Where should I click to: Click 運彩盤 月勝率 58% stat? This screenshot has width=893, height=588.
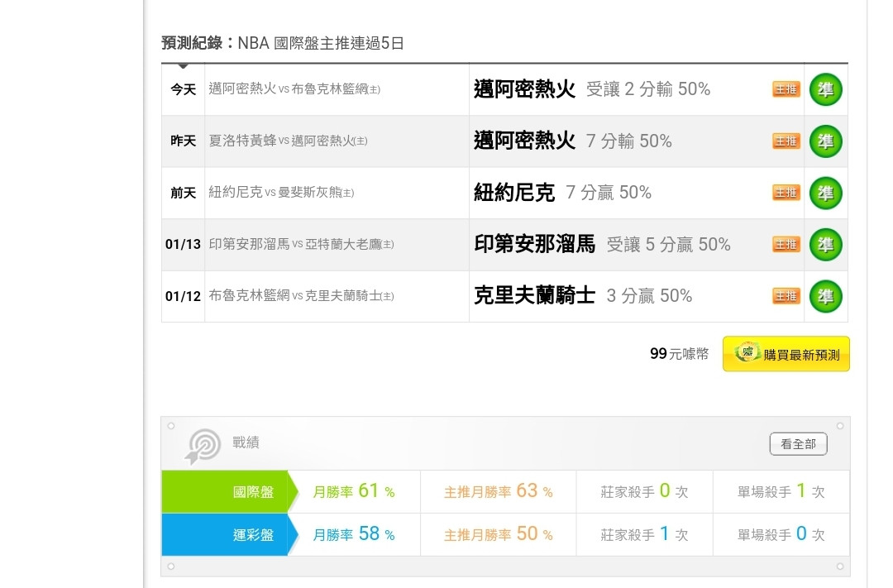tap(354, 534)
